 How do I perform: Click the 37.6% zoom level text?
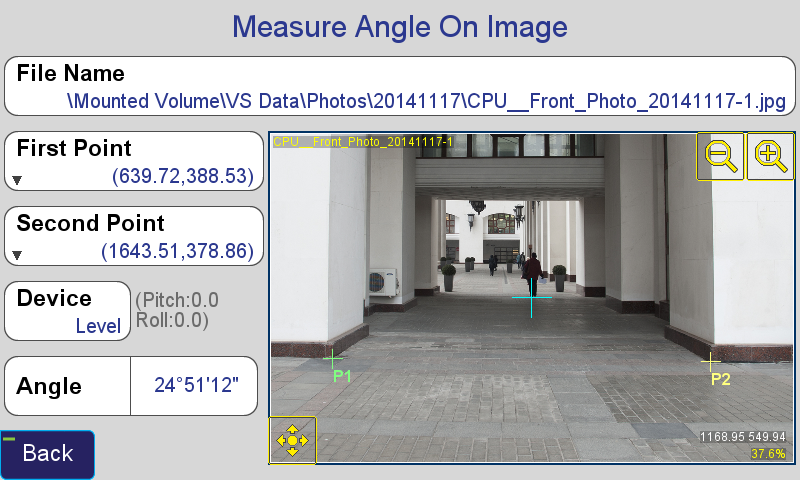pyautogui.click(x=768, y=453)
